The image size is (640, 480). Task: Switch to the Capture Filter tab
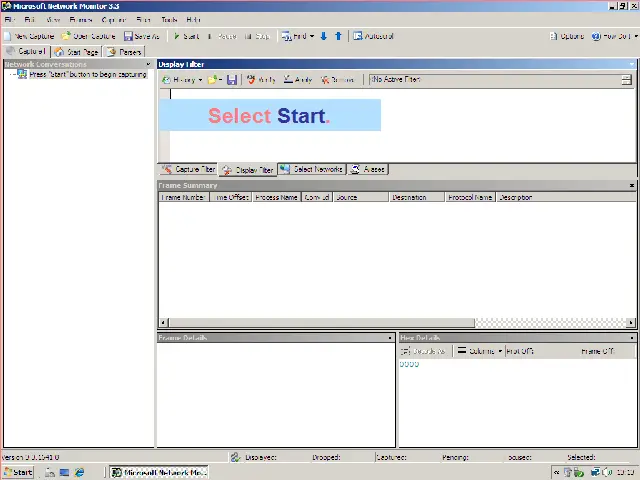[x=189, y=169]
